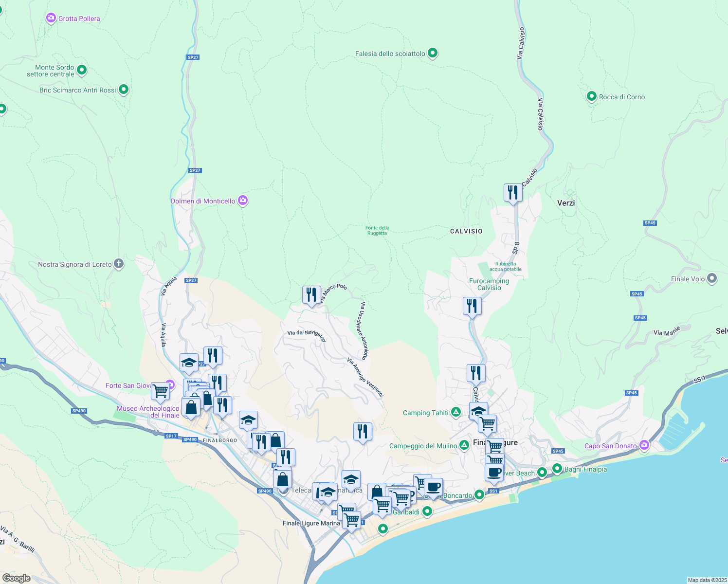728x584 pixels.
Task: Click the Fonte della Ruggetta label
Action: [377, 230]
